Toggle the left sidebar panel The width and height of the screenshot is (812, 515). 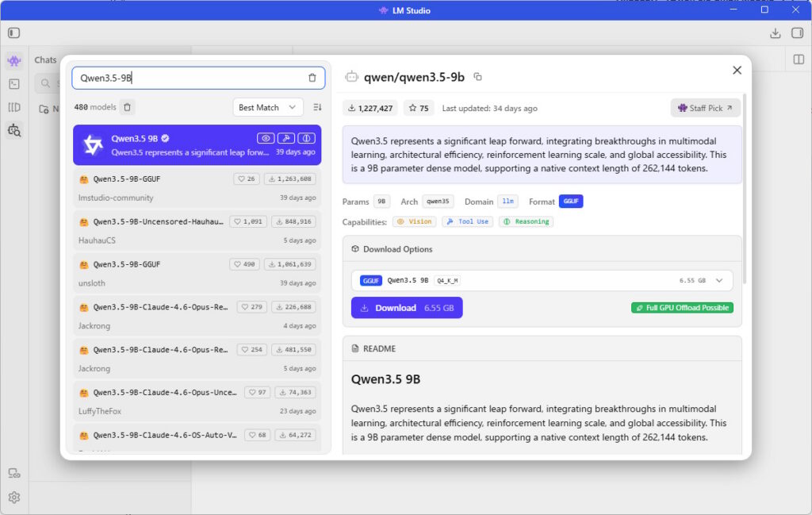tap(13, 33)
